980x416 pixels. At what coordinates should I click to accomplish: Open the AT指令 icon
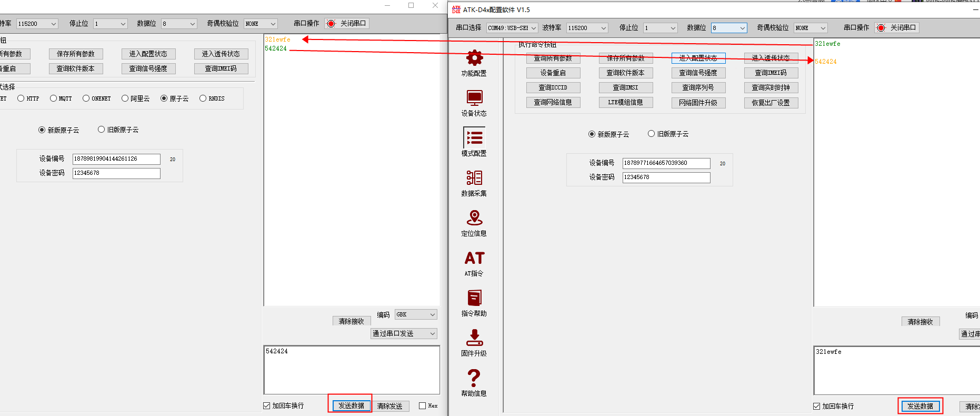click(x=474, y=258)
